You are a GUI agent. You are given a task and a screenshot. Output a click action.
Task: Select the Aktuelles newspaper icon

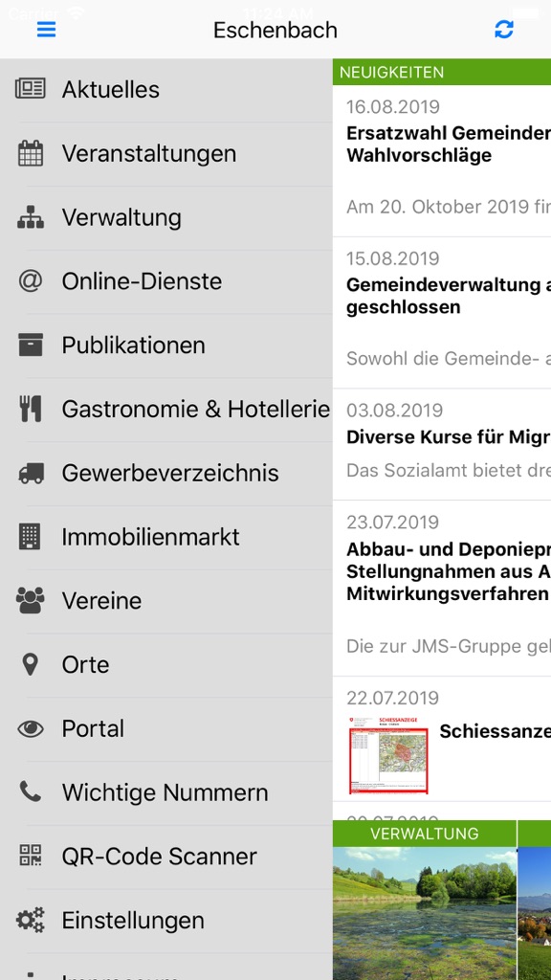(30, 89)
